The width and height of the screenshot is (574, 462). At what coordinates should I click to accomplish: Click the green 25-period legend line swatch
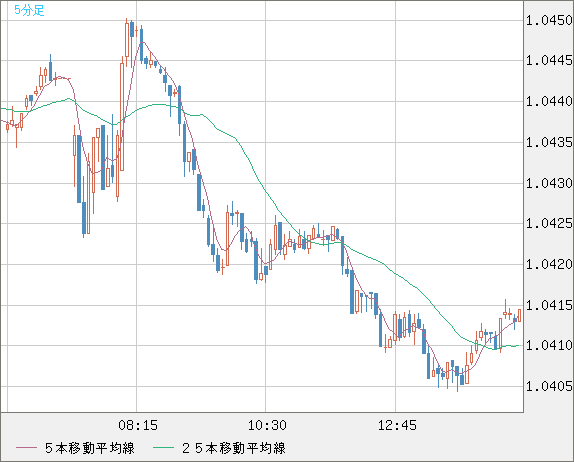[163, 448]
